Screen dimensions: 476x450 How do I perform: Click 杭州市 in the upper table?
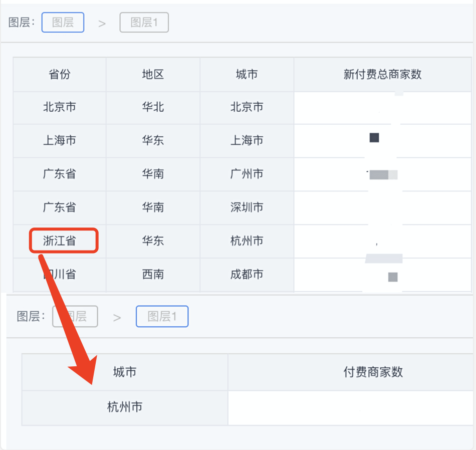pos(247,241)
